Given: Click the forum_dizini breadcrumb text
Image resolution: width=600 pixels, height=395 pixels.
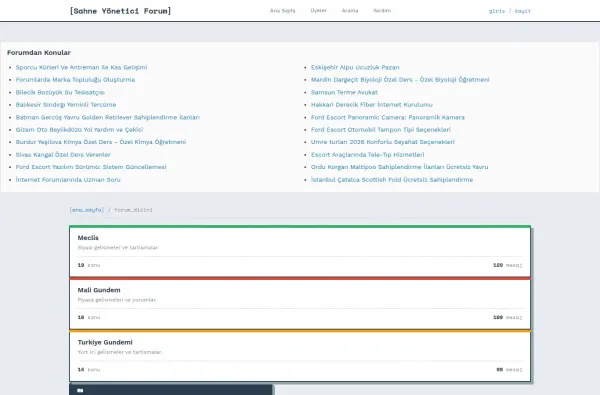Looking at the screenshot, I should pos(133,210).
